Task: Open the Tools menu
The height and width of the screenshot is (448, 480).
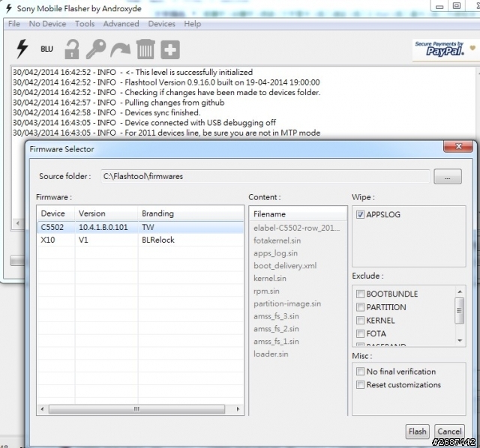Action: coord(85,24)
